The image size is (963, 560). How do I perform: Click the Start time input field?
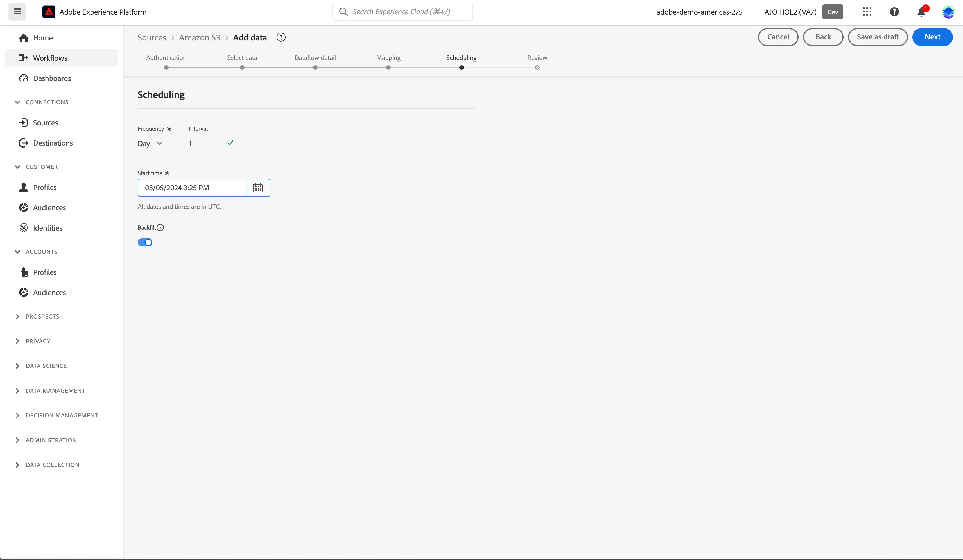point(192,188)
